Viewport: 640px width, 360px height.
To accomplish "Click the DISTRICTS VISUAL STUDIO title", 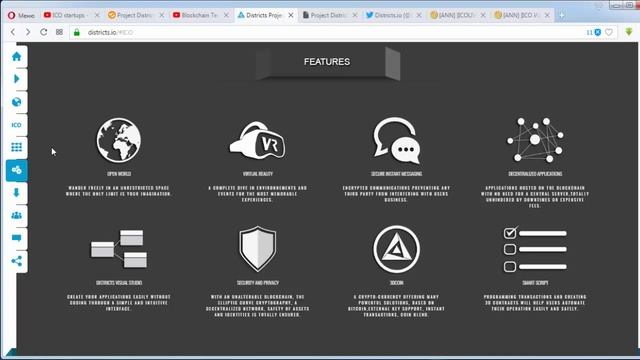I will click(119, 283).
